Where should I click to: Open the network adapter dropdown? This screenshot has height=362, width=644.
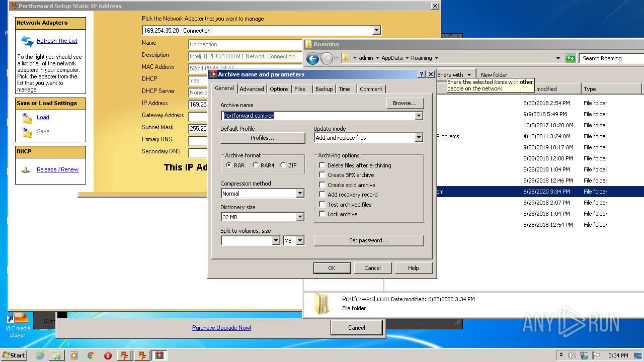(x=376, y=31)
